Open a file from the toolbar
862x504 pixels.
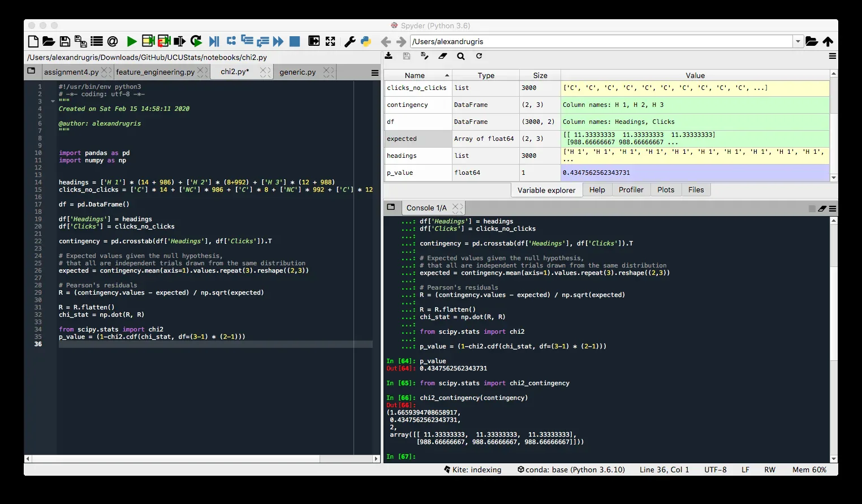tap(49, 41)
